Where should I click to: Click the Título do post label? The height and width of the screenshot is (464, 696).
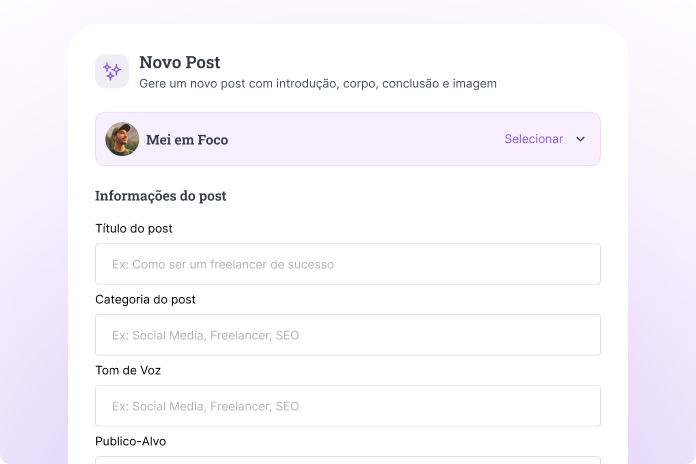coord(134,229)
